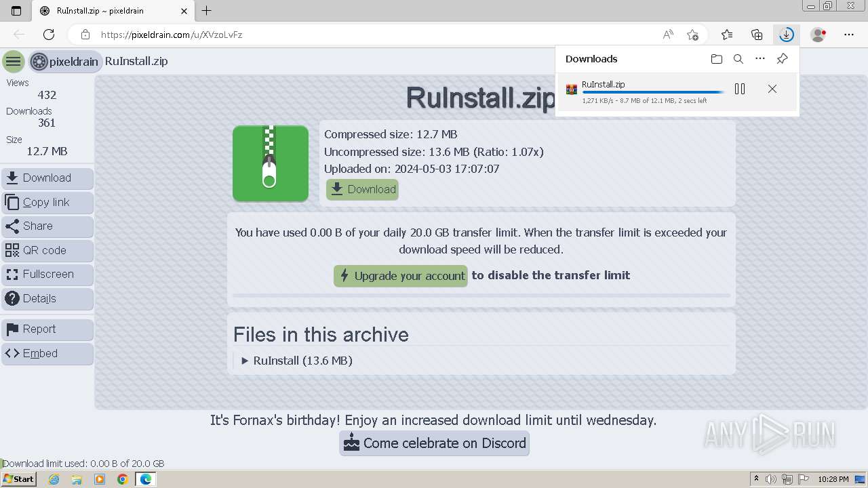This screenshot has width=868, height=488.
Task: View site information lock icon
Action: pyautogui.click(x=85, y=35)
